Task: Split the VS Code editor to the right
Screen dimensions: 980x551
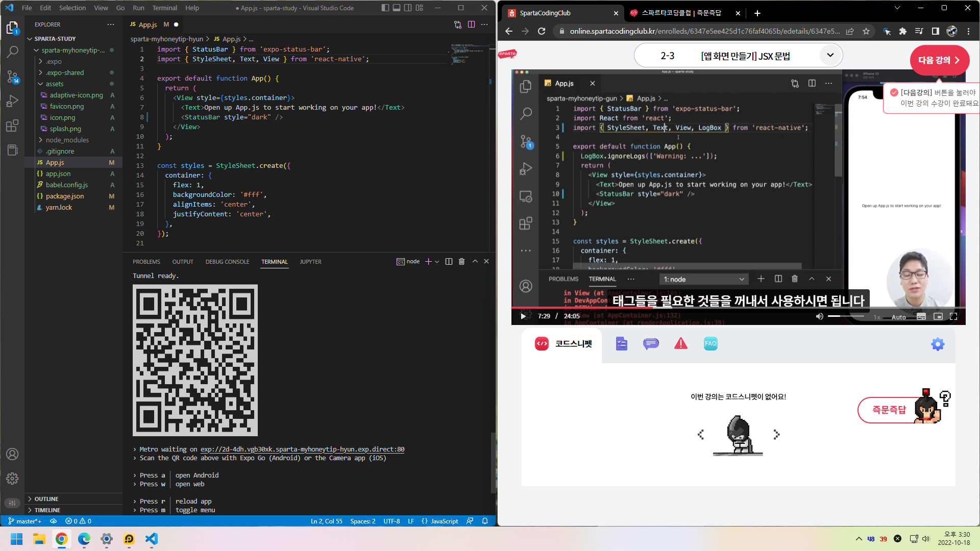Action: click(x=471, y=24)
